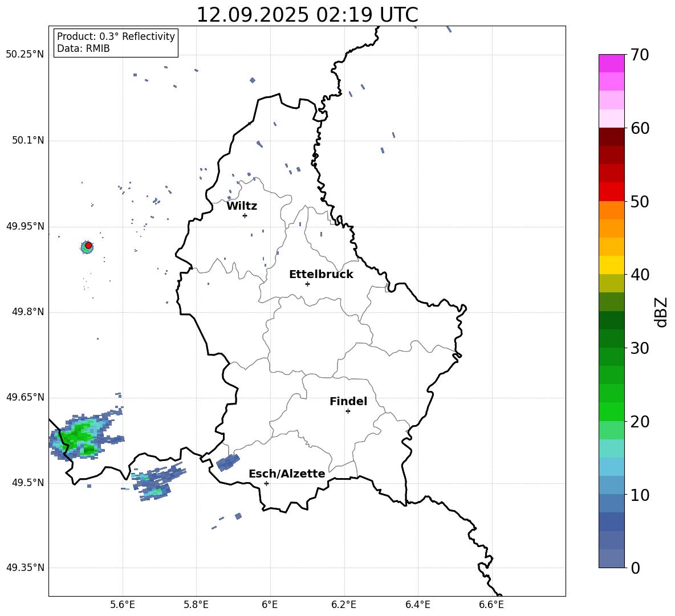Screen dimensions: 675x616
Task: Click the Ettelbruck city label
Action: point(321,275)
